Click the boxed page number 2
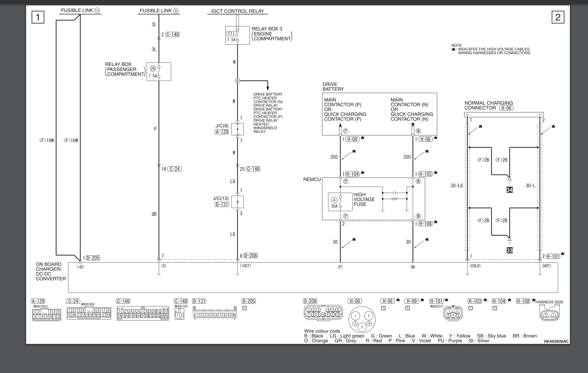588x373 pixels. [x=558, y=17]
